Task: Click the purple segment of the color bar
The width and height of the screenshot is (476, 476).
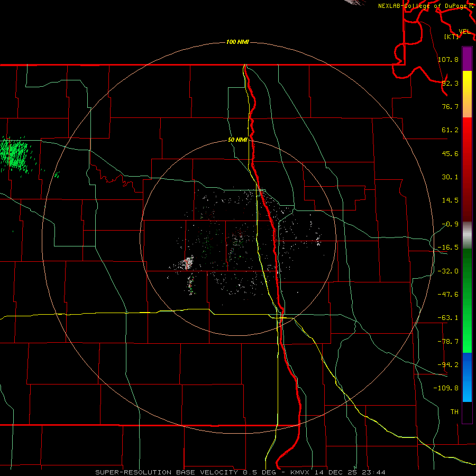Action: 467,59
